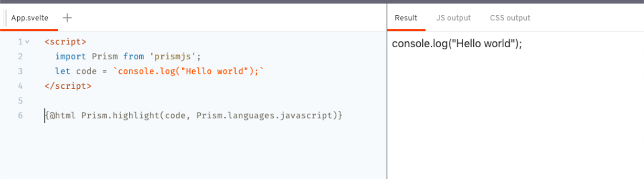The height and width of the screenshot is (179, 644).
Task: Grab the drag handle beside App.svelte
Action: coord(5,18)
